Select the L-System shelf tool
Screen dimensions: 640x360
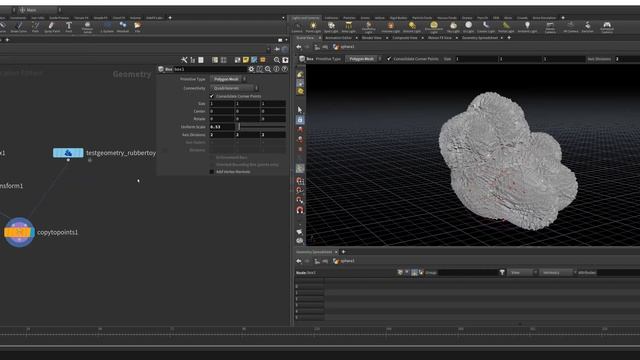(x=107, y=27)
